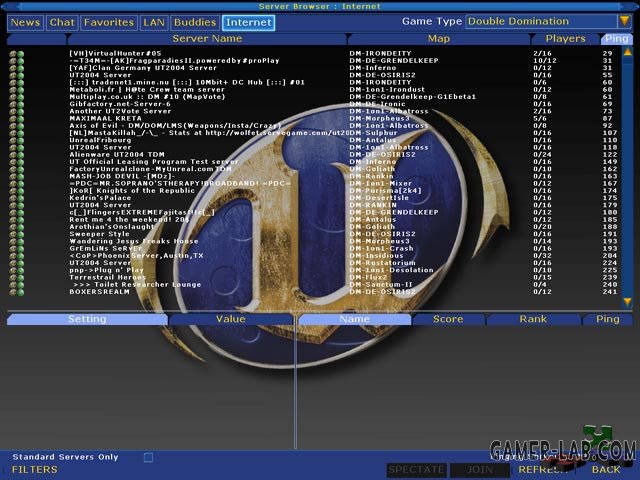The image size is (640, 480).
Task: Click status icons of Kedrin'sPalace row
Action: point(17,198)
